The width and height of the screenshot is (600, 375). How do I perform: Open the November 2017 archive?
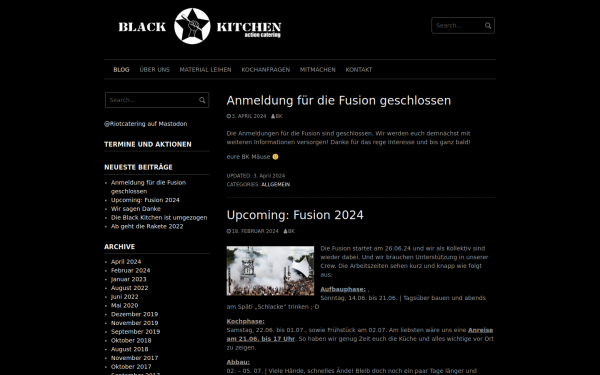[134, 359]
